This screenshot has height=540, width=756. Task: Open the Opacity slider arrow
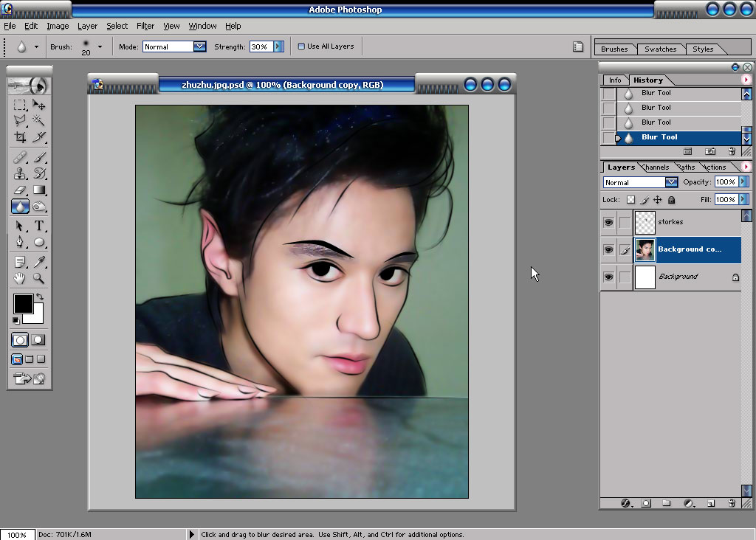[x=743, y=181]
